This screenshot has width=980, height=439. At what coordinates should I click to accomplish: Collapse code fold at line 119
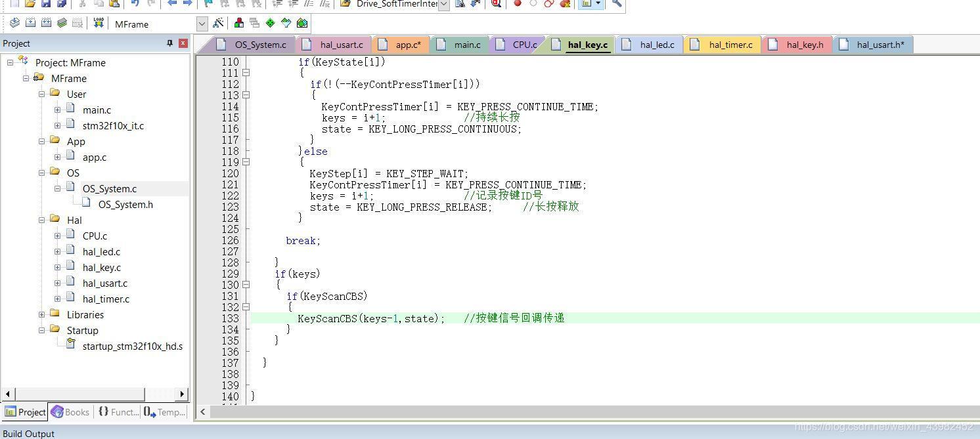(x=246, y=162)
